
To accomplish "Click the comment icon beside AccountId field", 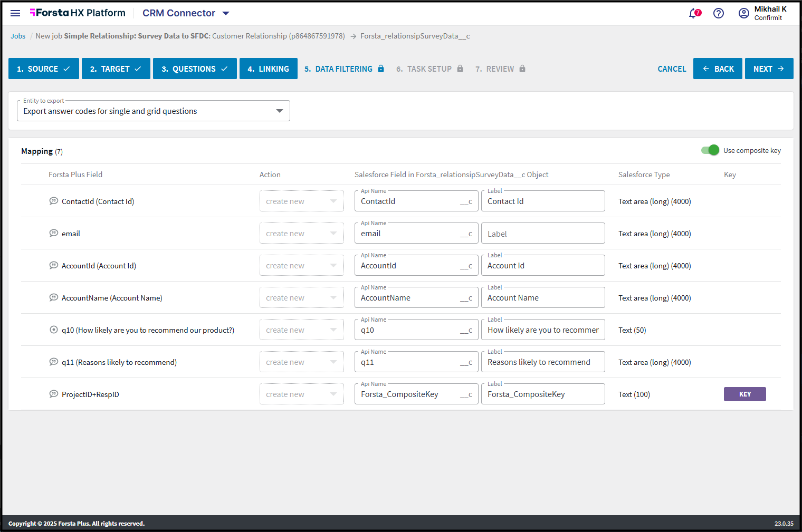I will [x=54, y=265].
